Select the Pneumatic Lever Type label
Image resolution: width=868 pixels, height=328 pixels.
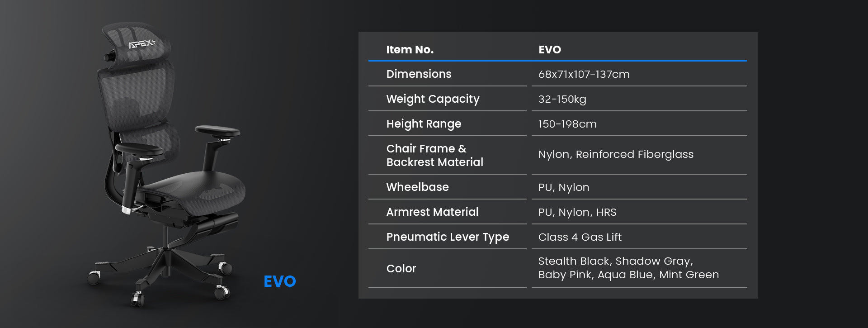[x=448, y=237]
